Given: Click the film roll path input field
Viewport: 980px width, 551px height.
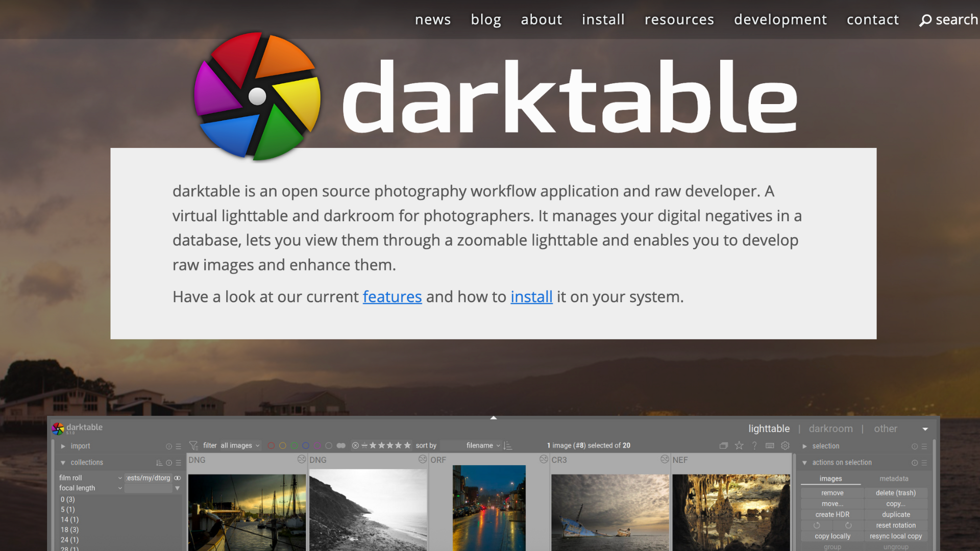Looking at the screenshot, I should point(147,478).
